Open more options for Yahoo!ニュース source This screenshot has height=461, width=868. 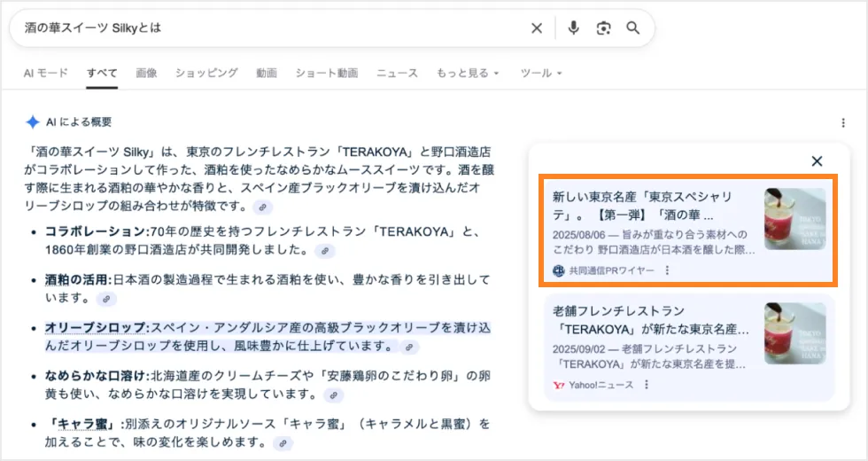click(647, 385)
